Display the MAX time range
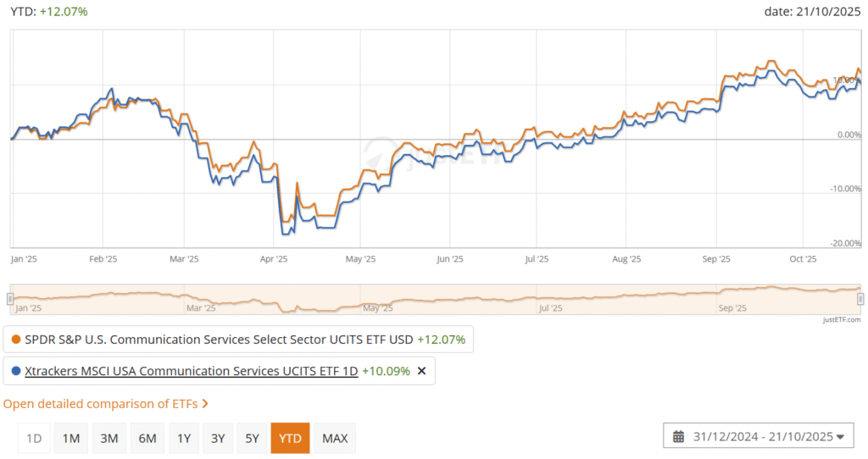Image resolution: width=868 pixels, height=459 pixels. [335, 438]
